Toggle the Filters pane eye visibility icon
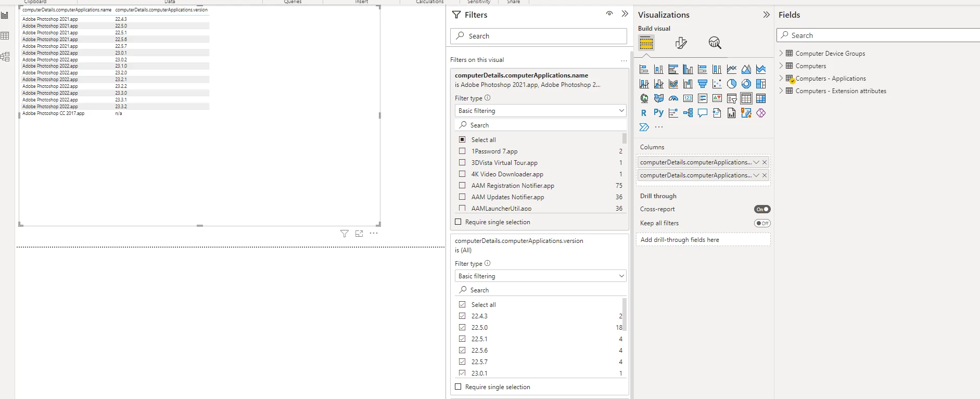Viewport: 980px width, 399px height. [x=609, y=14]
